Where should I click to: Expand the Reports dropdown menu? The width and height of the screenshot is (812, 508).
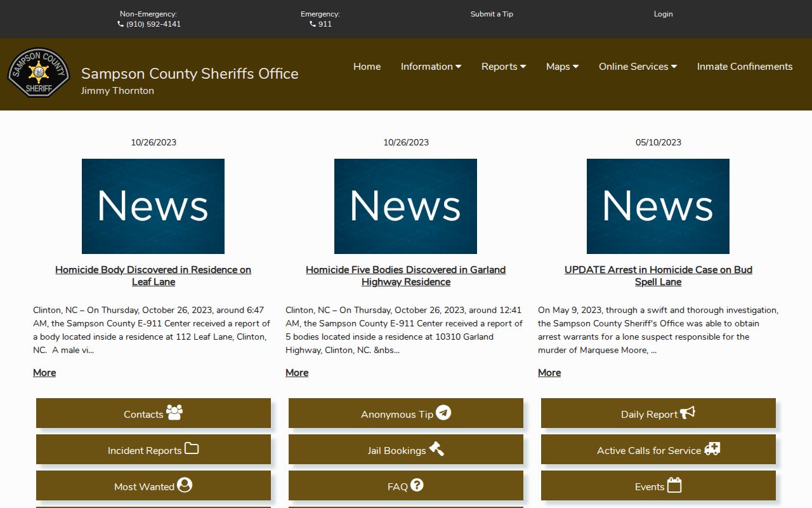point(504,67)
